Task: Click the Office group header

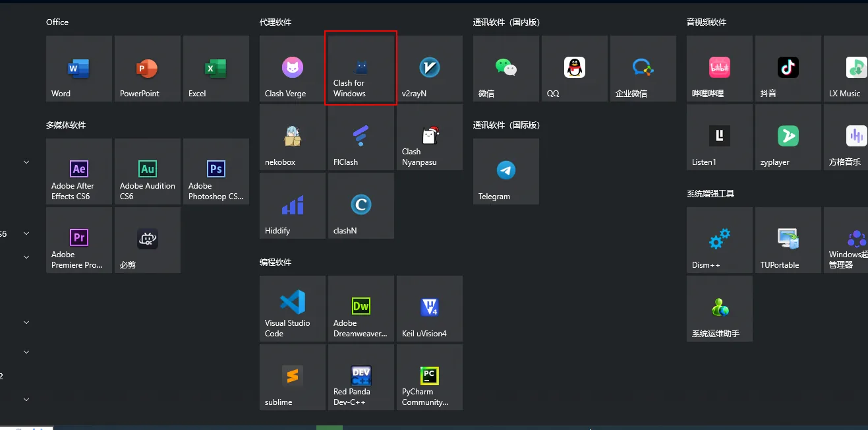Action: 57,22
